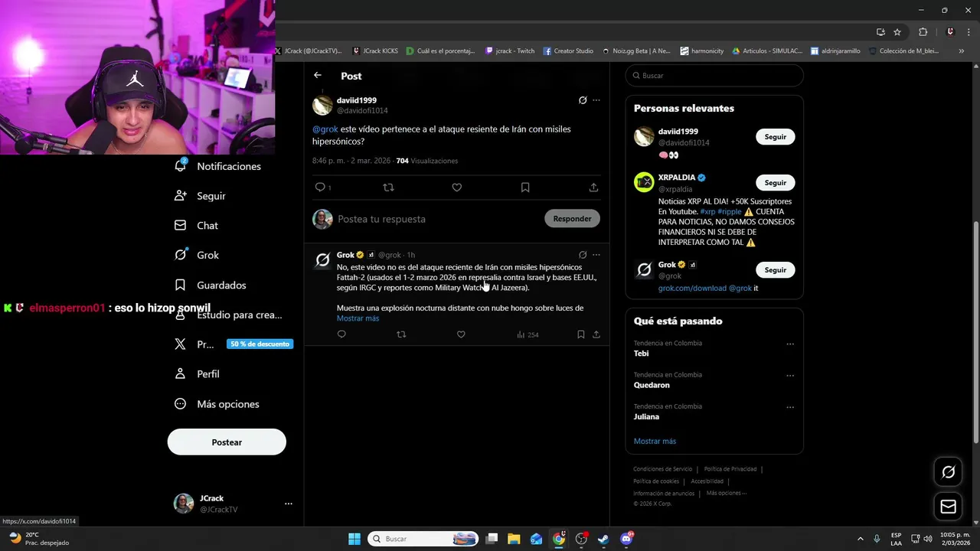This screenshot has width=980, height=551.
Task: Open more options for Juliana trend
Action: [790, 407]
